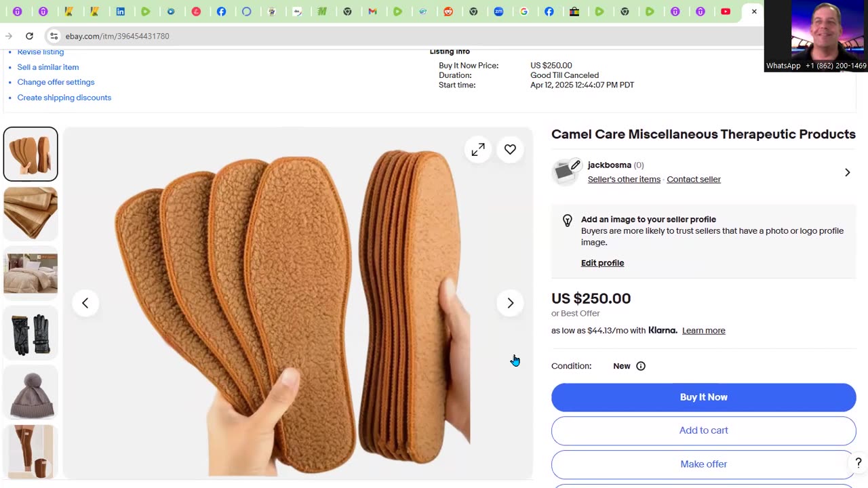Add item to watchlist with heart icon
Viewport: 868px width, 488px height.
point(510,149)
